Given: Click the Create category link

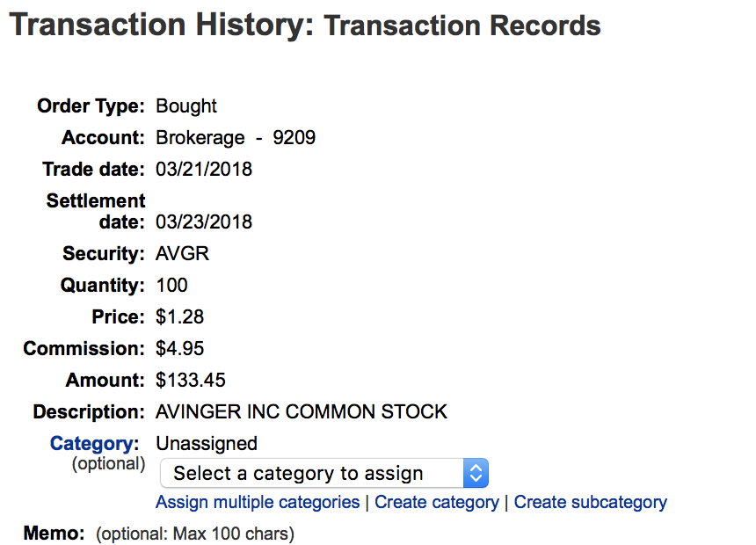Looking at the screenshot, I should (x=437, y=503).
